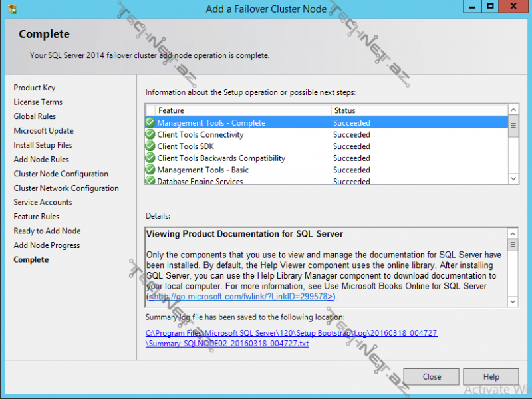
Task: Sort the list by the Status column header
Action: pos(419,110)
